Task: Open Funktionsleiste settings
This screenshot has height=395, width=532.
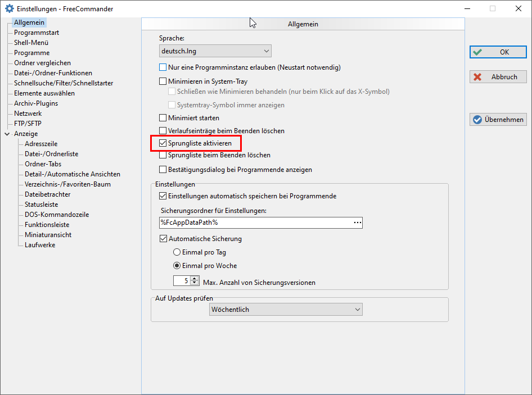Action: click(47, 225)
